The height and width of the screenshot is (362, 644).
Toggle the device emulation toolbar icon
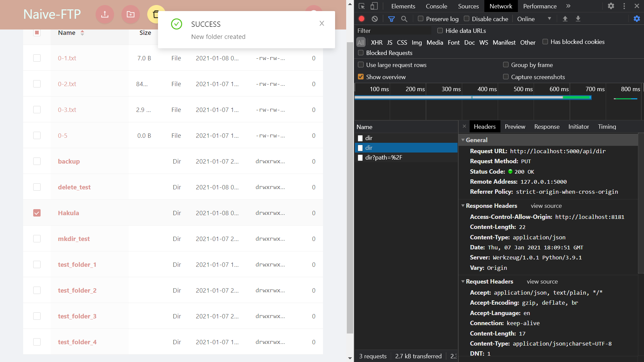pyautogui.click(x=375, y=6)
